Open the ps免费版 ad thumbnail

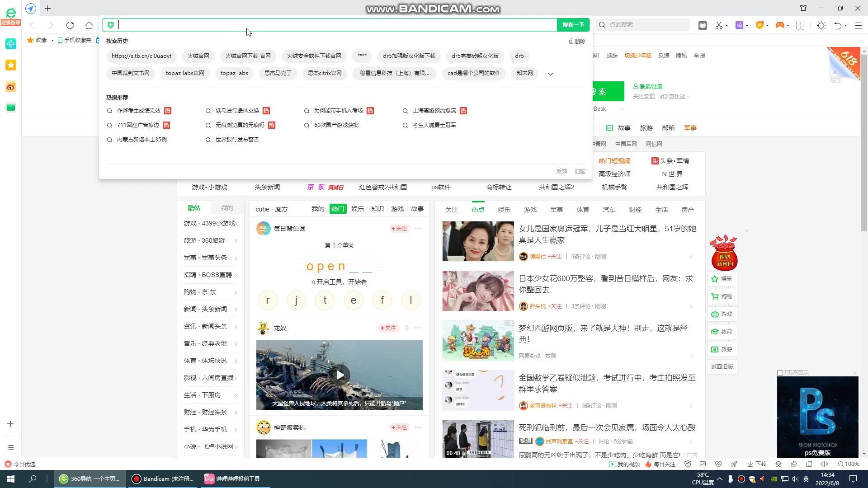coord(817,417)
